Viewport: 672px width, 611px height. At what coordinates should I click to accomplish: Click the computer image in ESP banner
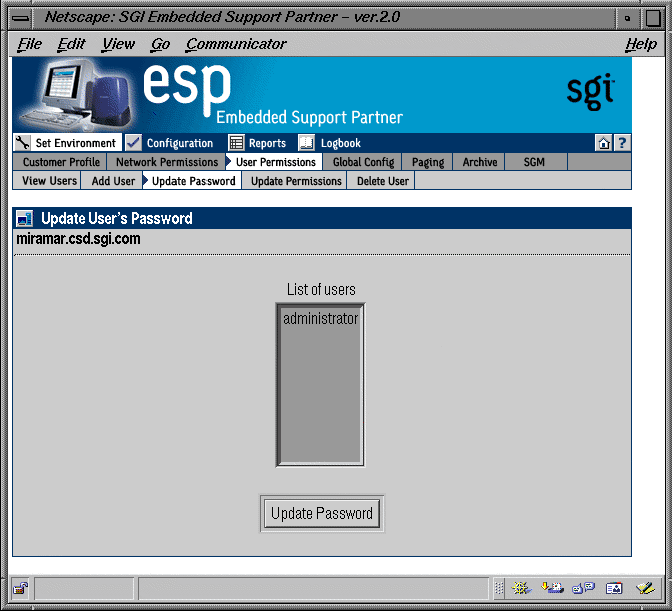point(77,94)
